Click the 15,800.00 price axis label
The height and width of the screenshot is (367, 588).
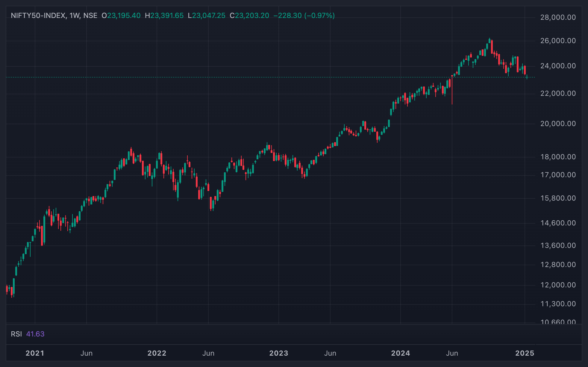pyautogui.click(x=558, y=198)
